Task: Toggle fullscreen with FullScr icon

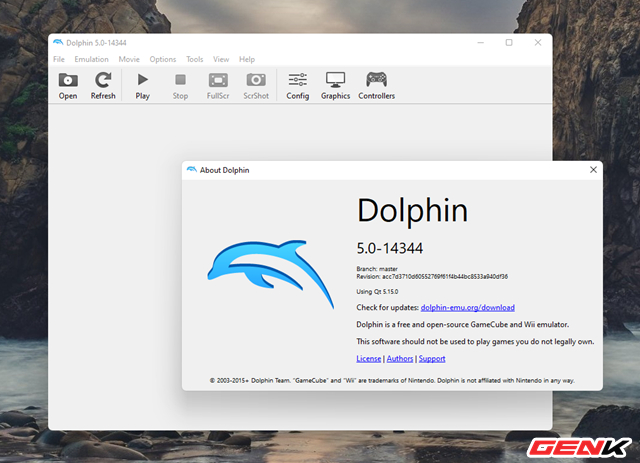Action: (218, 86)
